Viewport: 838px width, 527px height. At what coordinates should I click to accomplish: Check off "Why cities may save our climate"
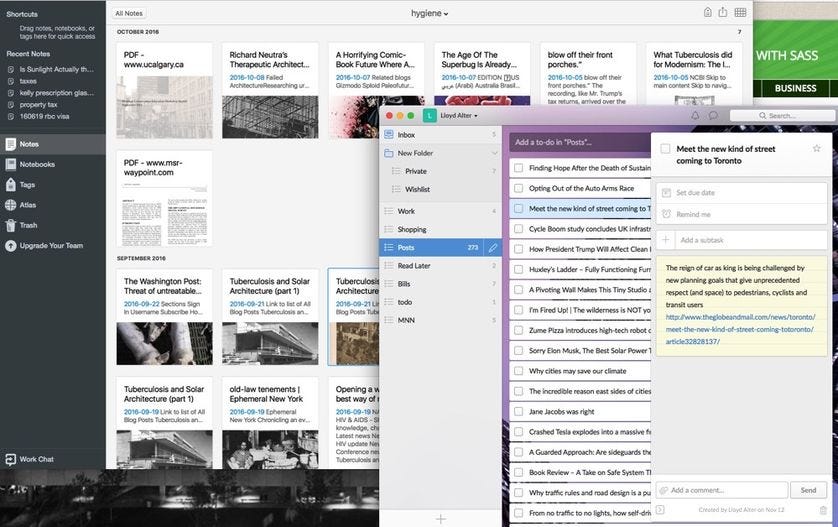518,371
